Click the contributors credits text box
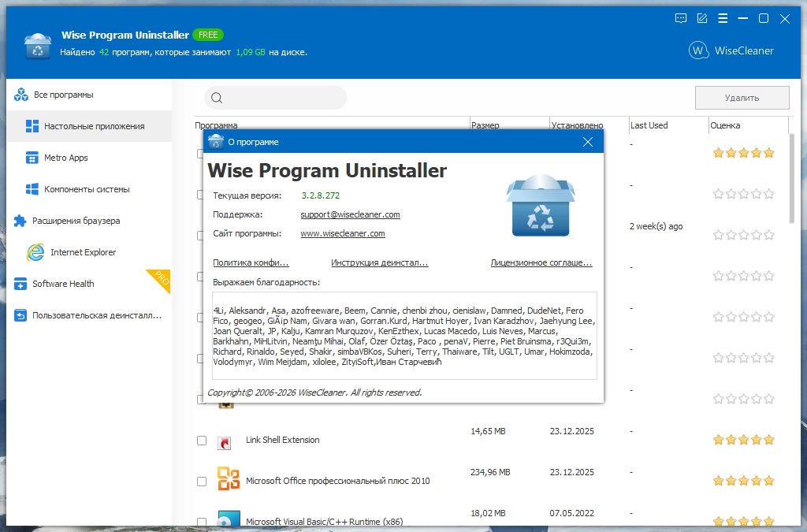This screenshot has height=532, width=807. (404, 336)
